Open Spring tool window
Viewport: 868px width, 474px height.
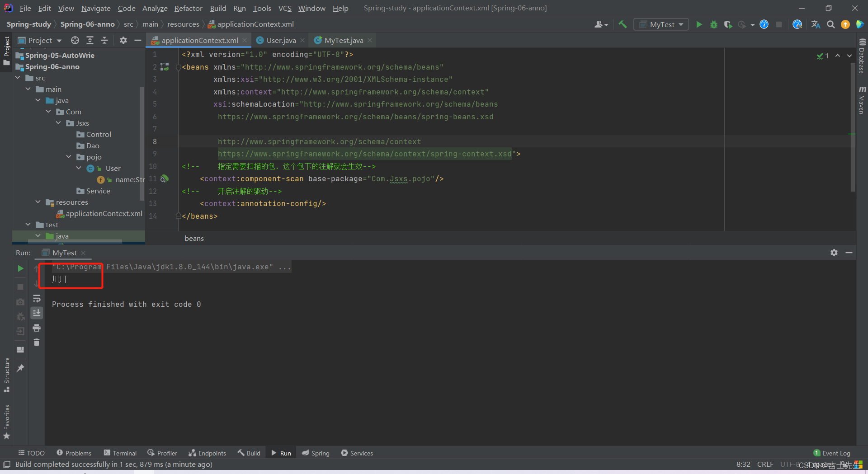click(316, 453)
